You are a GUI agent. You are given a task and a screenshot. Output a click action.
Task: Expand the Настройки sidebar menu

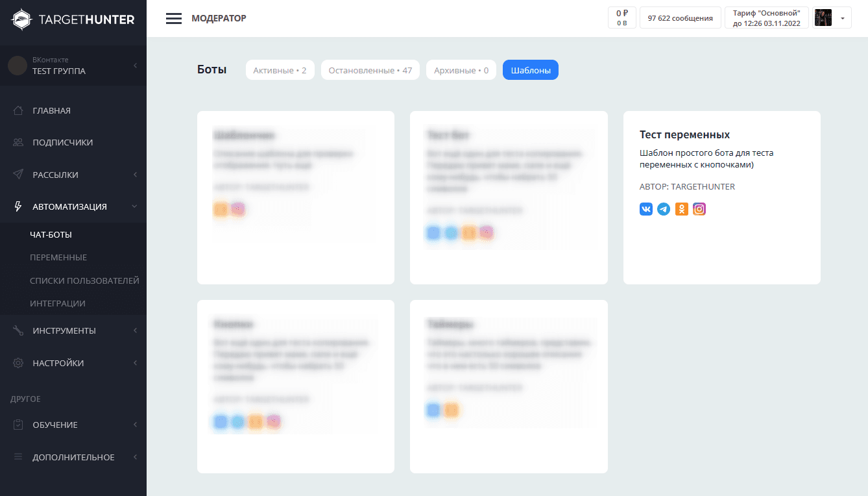(x=58, y=363)
